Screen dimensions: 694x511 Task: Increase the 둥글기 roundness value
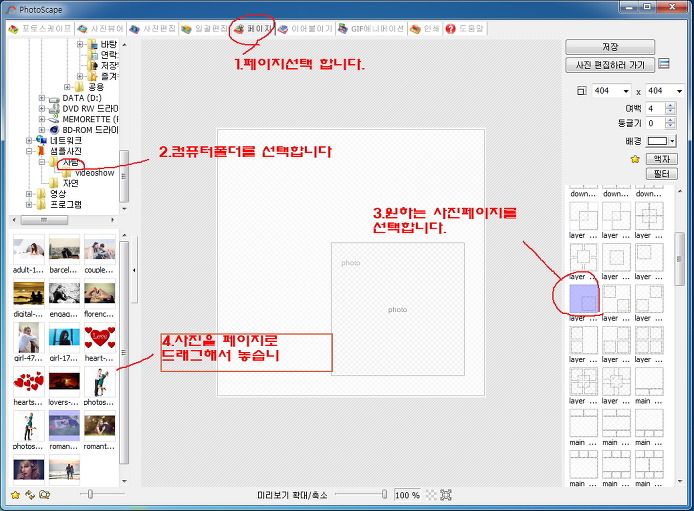coord(671,120)
